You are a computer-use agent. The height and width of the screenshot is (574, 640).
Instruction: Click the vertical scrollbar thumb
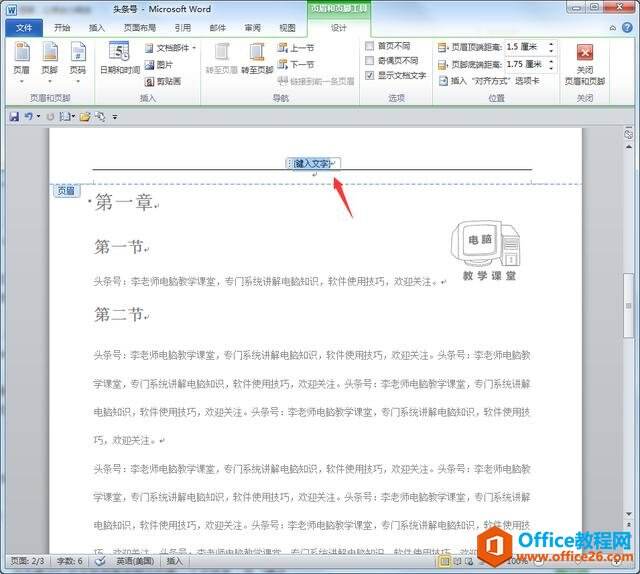[x=629, y=306]
